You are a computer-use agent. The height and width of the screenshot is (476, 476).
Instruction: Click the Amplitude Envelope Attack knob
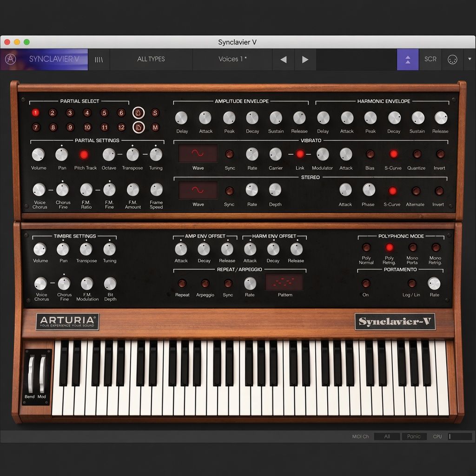(x=205, y=118)
